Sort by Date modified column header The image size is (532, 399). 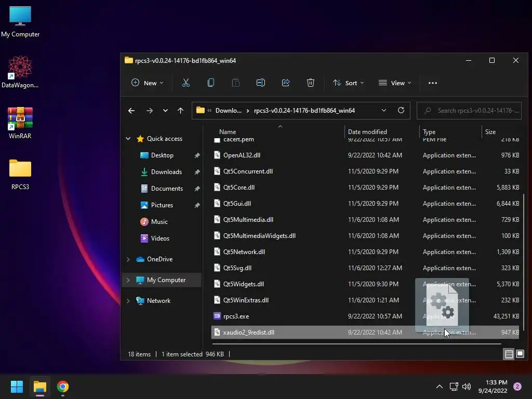pos(367,131)
